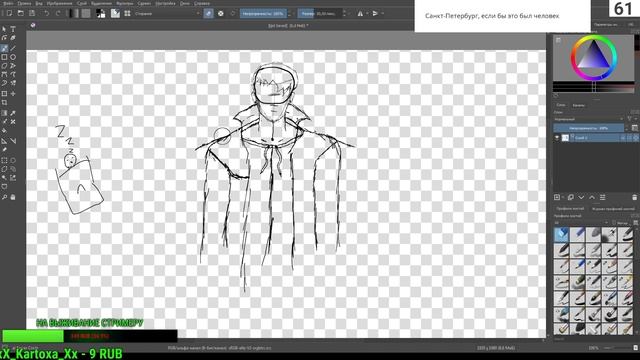Viewport: 640px width, 360px height.
Task: Open layer properties icon
Action: 602,198
